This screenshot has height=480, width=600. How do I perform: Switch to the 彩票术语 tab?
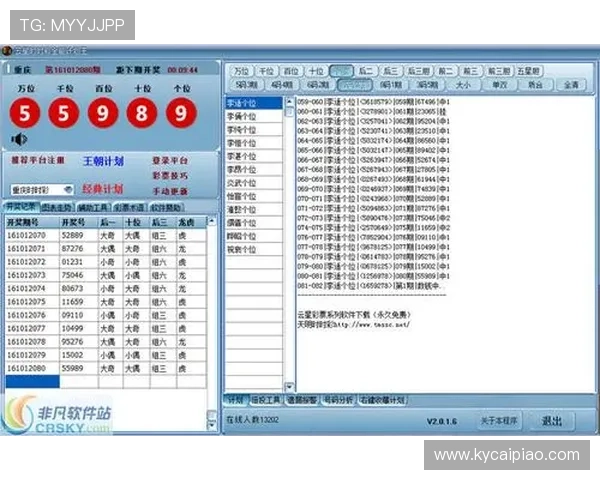tap(129, 208)
